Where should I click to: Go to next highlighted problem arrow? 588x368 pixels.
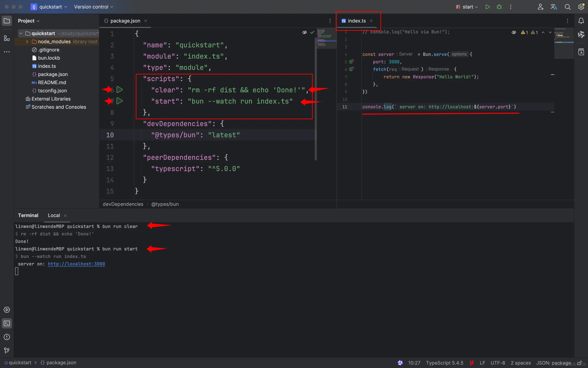(x=550, y=32)
